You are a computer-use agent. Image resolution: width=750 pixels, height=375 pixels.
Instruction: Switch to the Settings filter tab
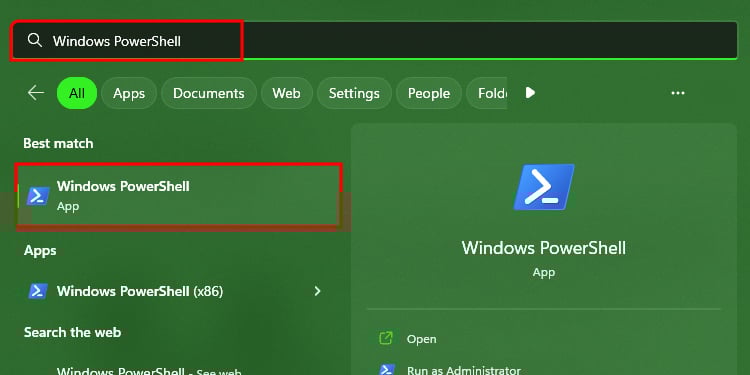coord(354,93)
